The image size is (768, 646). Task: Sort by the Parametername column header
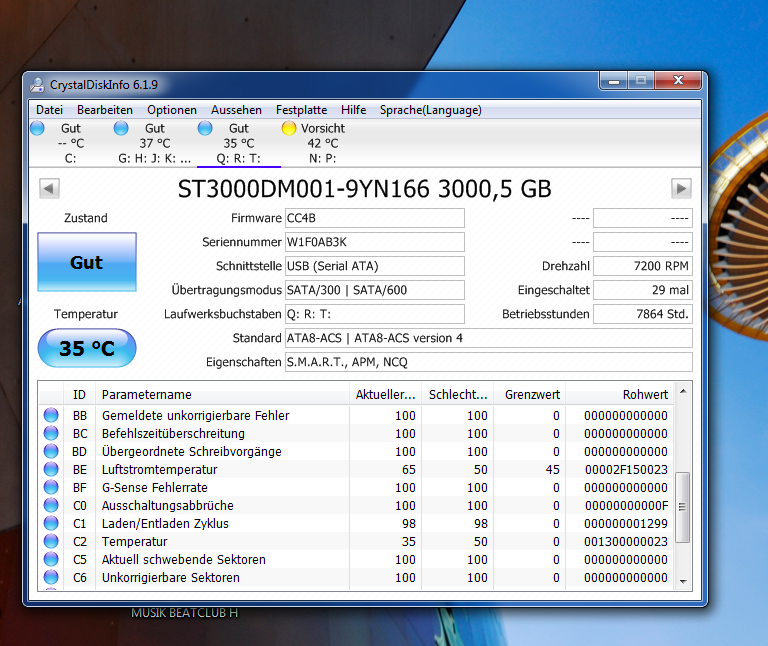[x=222, y=394]
